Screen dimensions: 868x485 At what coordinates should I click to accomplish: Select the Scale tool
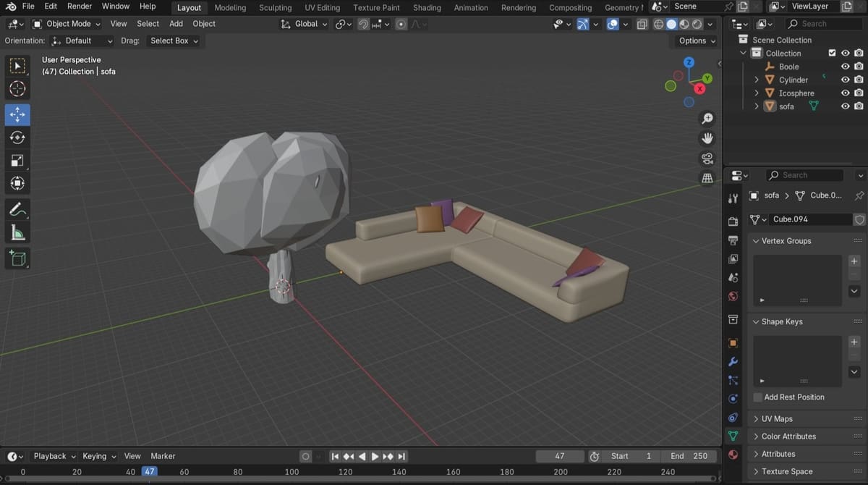(x=17, y=161)
